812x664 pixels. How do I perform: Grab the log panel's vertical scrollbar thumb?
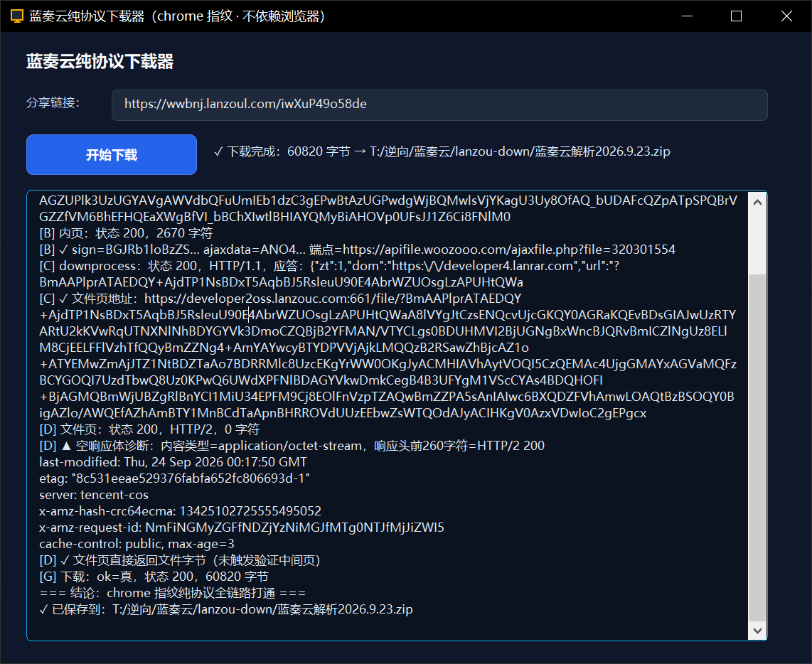[757, 447]
